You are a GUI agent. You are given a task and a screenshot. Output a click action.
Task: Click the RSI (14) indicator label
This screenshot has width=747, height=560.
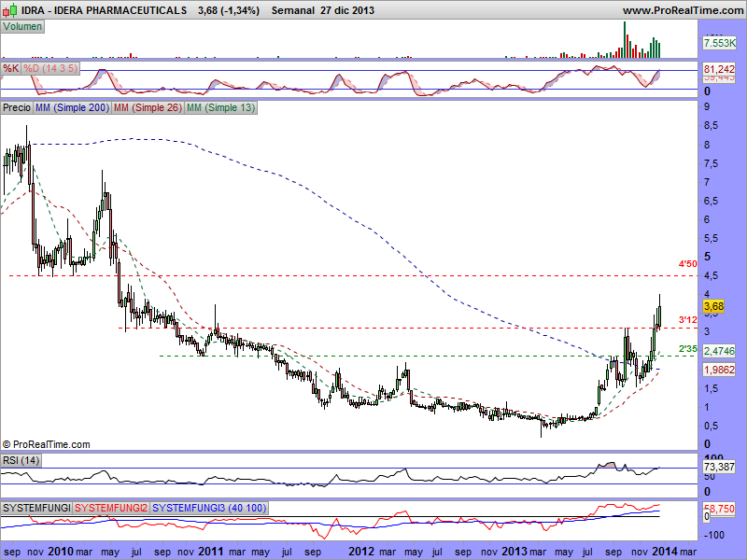point(21,460)
